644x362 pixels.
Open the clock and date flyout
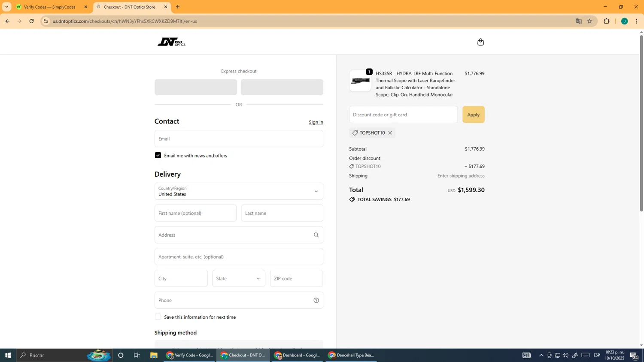tap(614, 355)
